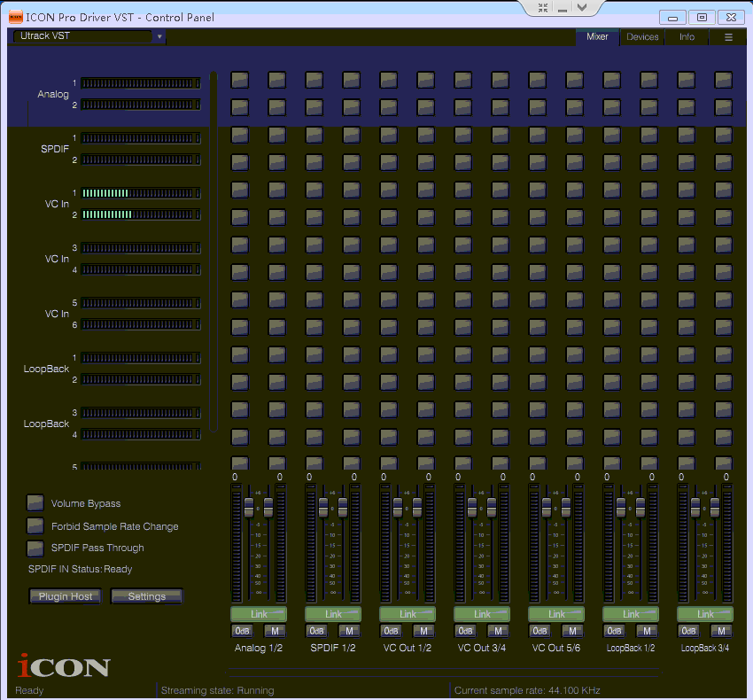Toggle Link for LoopBack 1/2 channels

[631, 614]
